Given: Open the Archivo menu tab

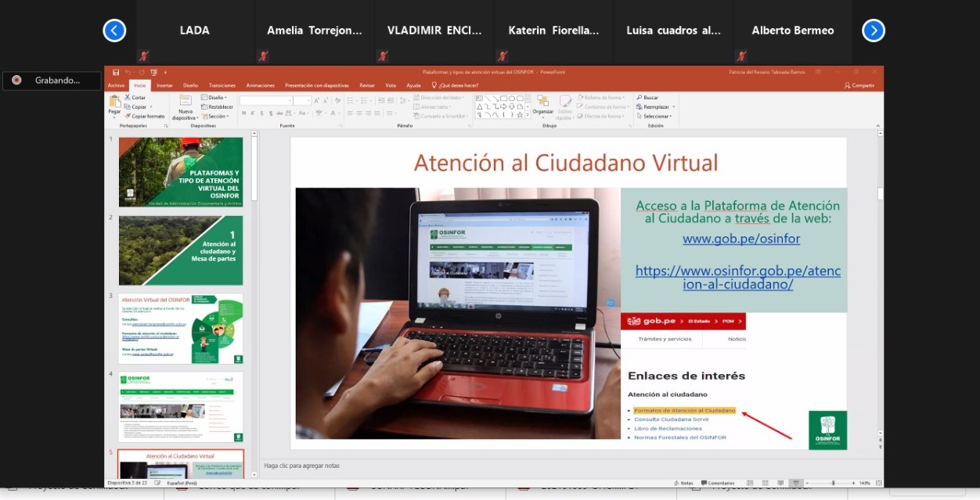Looking at the screenshot, I should [116, 85].
